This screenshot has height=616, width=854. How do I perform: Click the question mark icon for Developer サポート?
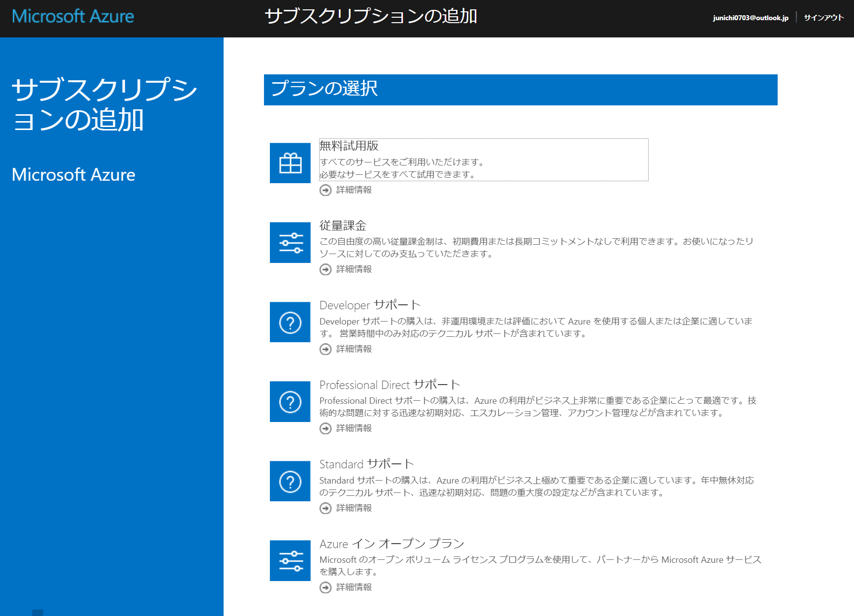pyautogui.click(x=290, y=322)
